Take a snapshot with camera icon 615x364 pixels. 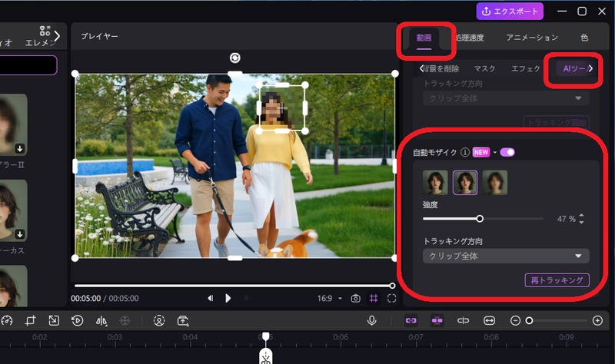[x=355, y=298]
